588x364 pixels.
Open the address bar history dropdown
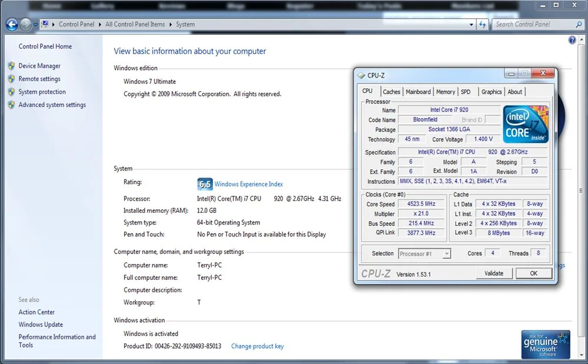472,24
